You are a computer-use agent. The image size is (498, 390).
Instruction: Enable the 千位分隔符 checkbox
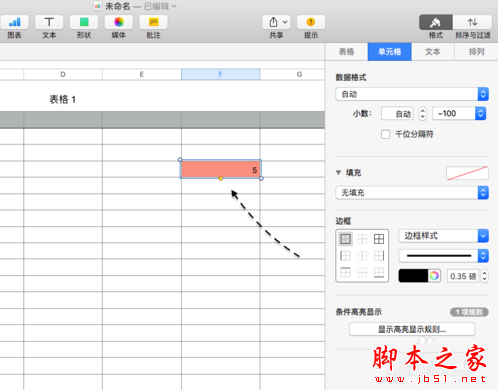(386, 134)
